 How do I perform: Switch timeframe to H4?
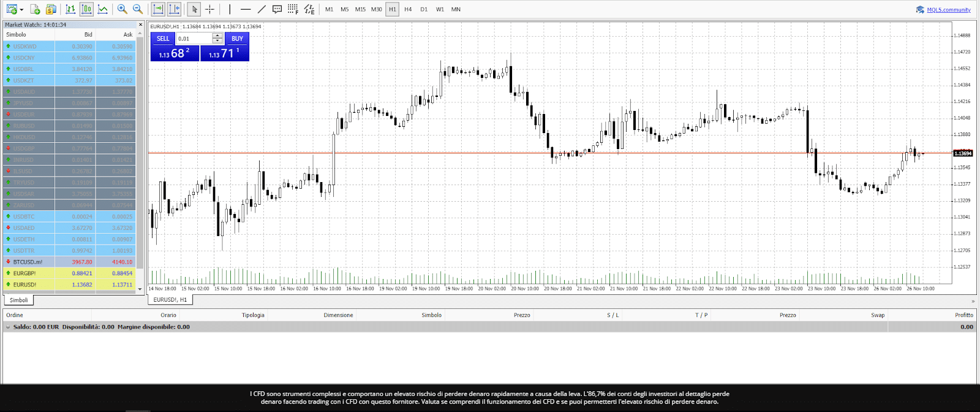408,9
